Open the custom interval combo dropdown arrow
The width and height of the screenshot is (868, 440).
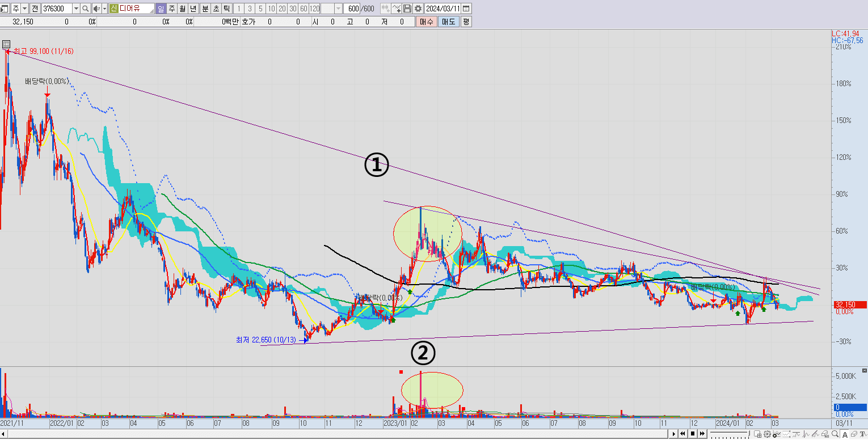tap(338, 9)
